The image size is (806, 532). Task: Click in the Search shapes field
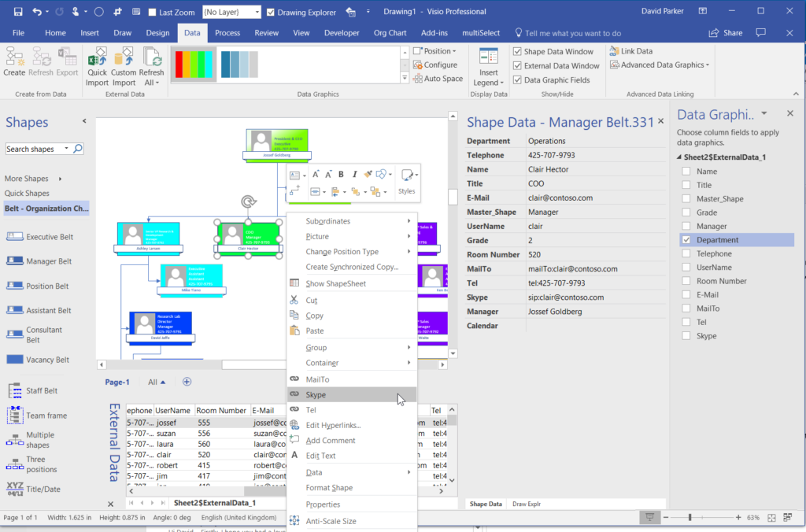(x=35, y=149)
